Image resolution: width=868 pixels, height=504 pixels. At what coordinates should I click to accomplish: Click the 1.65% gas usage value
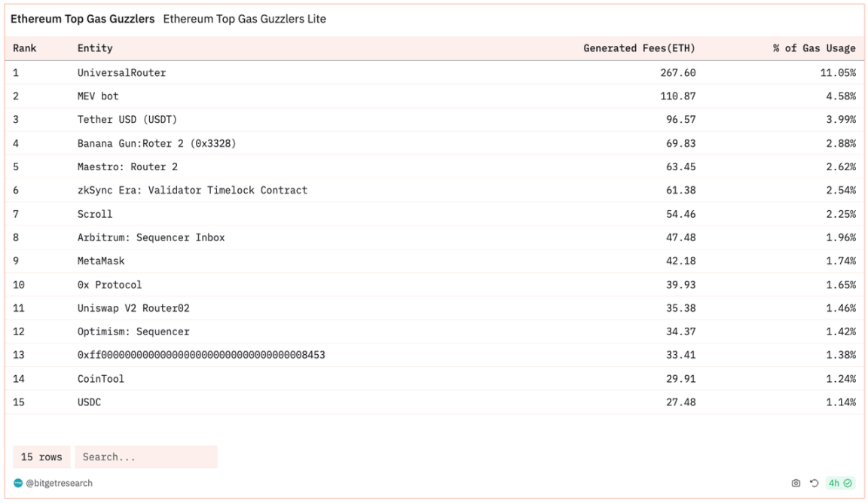point(841,284)
